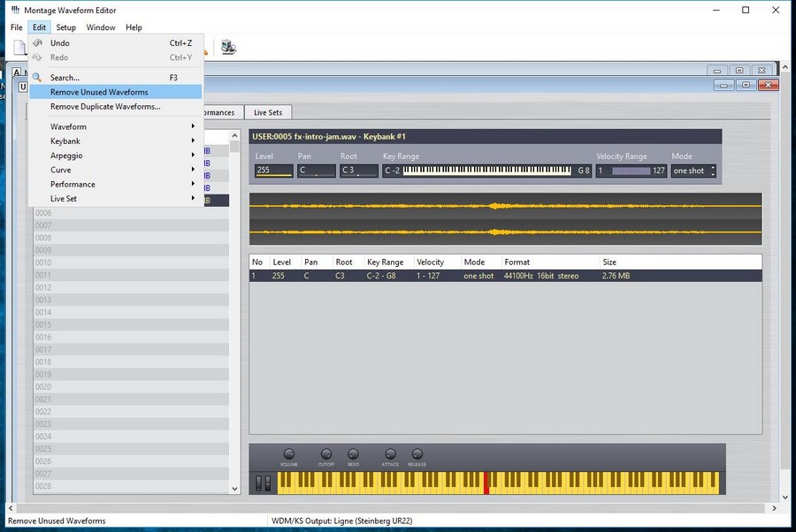The height and width of the screenshot is (532, 796).
Task: Click the RESO knob
Action: [353, 454]
